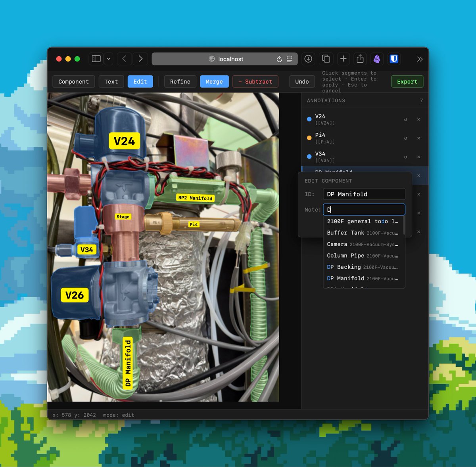Delete the V24 annotation

[x=418, y=119]
